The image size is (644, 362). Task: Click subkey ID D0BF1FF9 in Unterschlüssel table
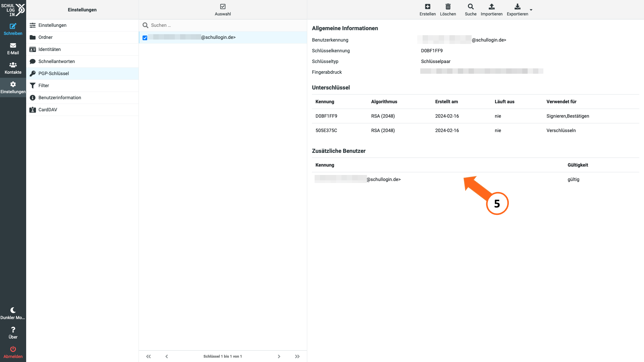click(x=326, y=116)
